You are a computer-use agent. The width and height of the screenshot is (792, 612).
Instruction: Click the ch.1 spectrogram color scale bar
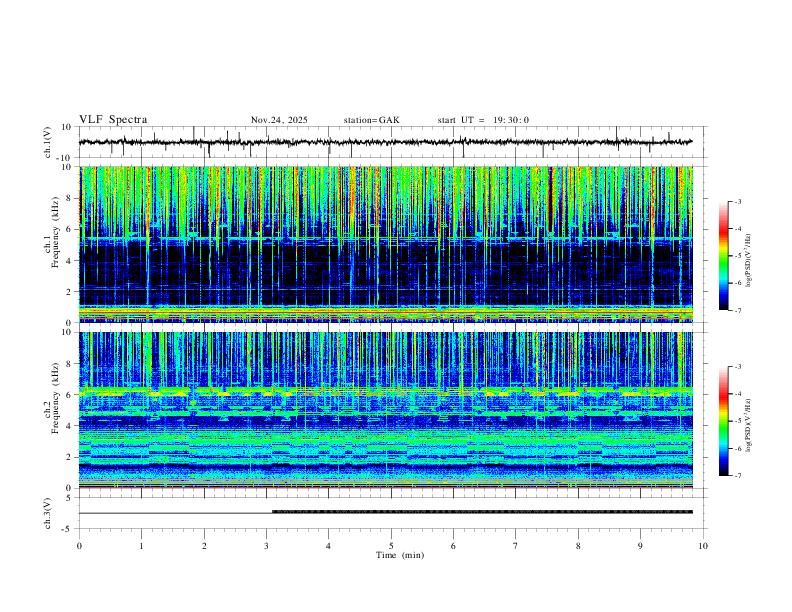click(x=723, y=256)
